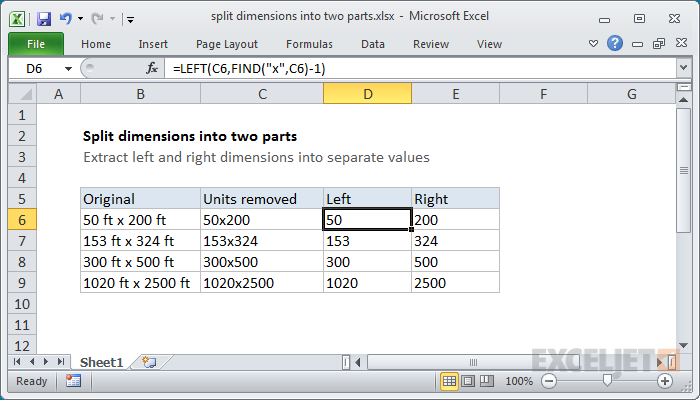This screenshot has width=700, height=400.
Task: Click the title cell 'Split dimensions into two parts'
Action: click(x=190, y=136)
